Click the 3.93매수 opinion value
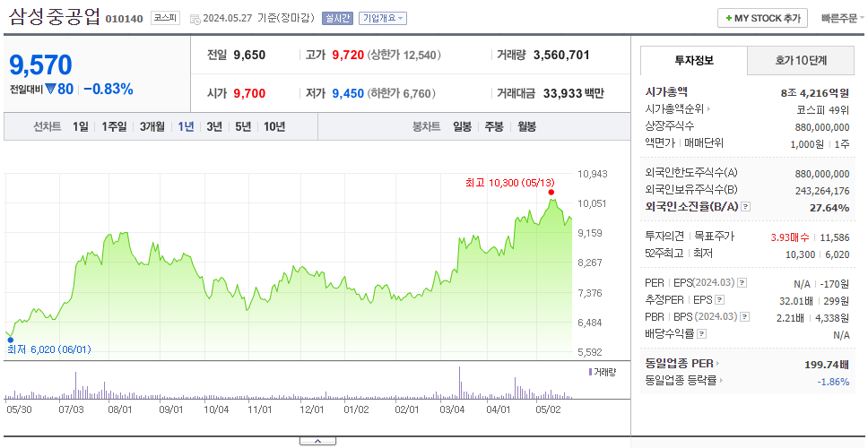 790,237
